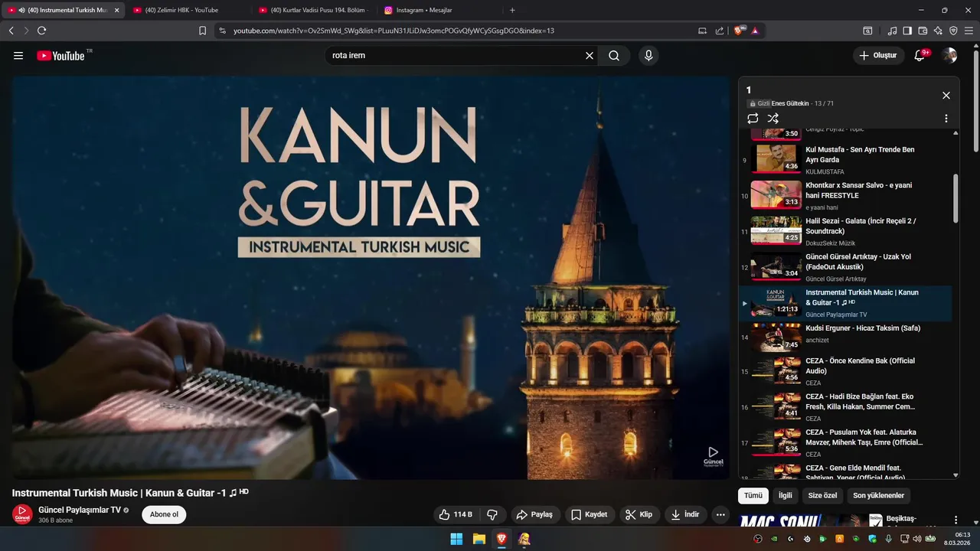Bookmark this page icon
Screen dimensions: 980x551
203,31
